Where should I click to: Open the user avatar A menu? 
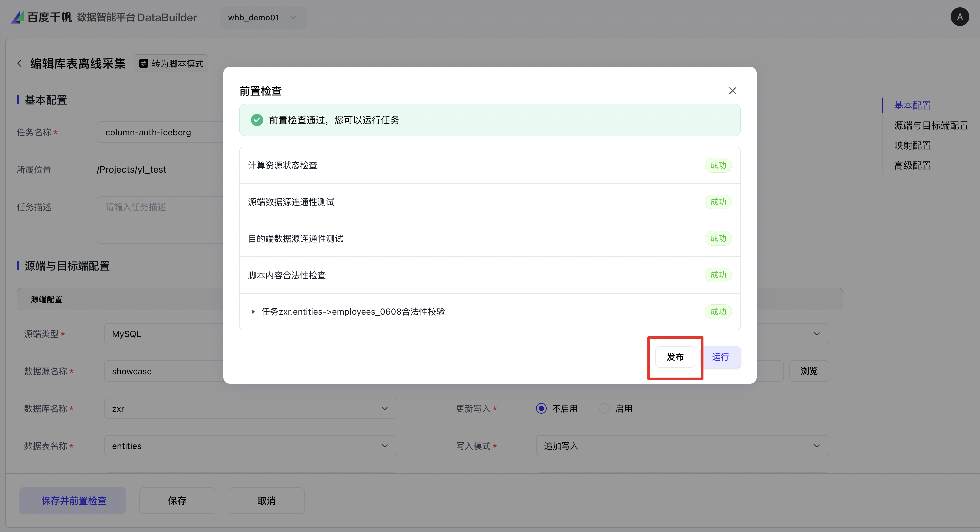(959, 17)
